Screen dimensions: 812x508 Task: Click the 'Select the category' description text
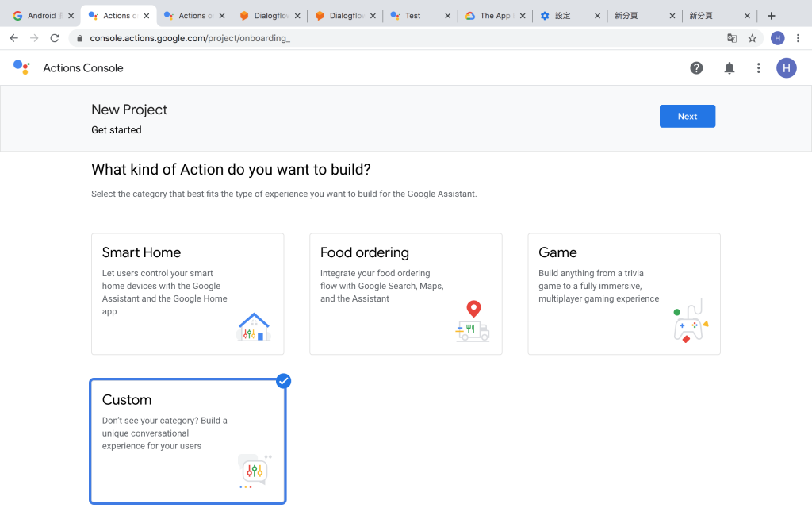tap(284, 194)
